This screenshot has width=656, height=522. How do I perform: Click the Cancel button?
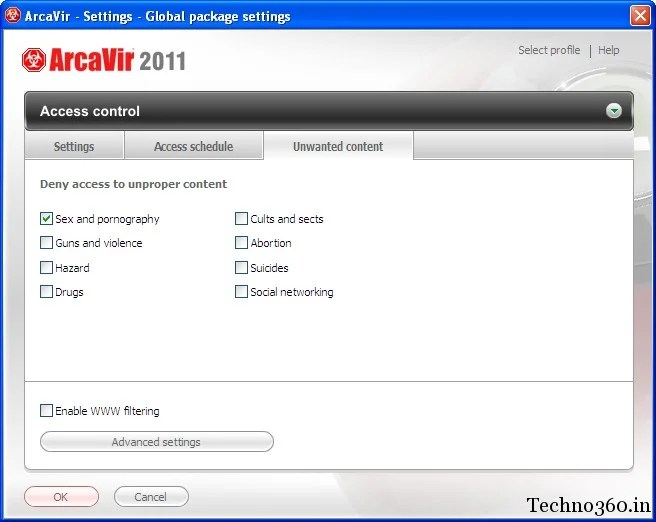pos(151,497)
